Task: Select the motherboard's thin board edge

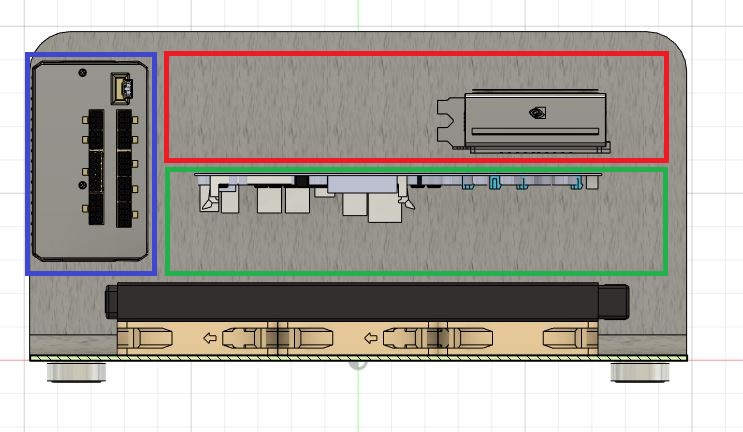Action: [x=398, y=175]
